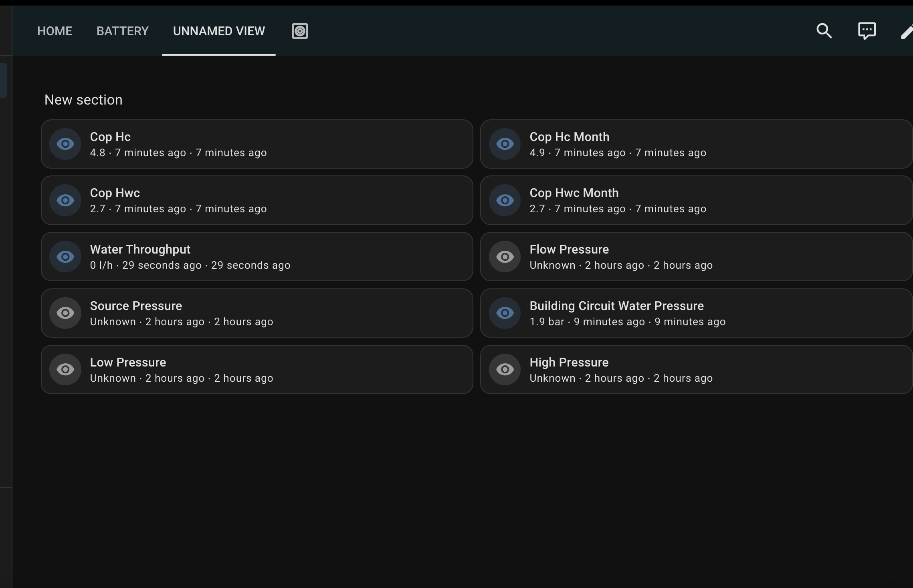Open the search magnifier icon
Viewport: 913px width, 588px height.
click(x=824, y=31)
